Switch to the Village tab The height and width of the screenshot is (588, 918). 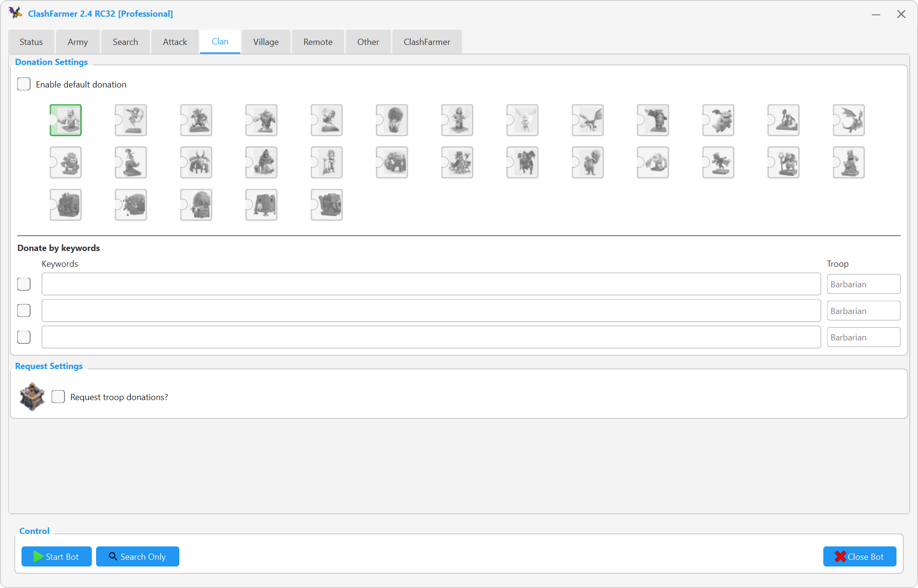coord(266,42)
